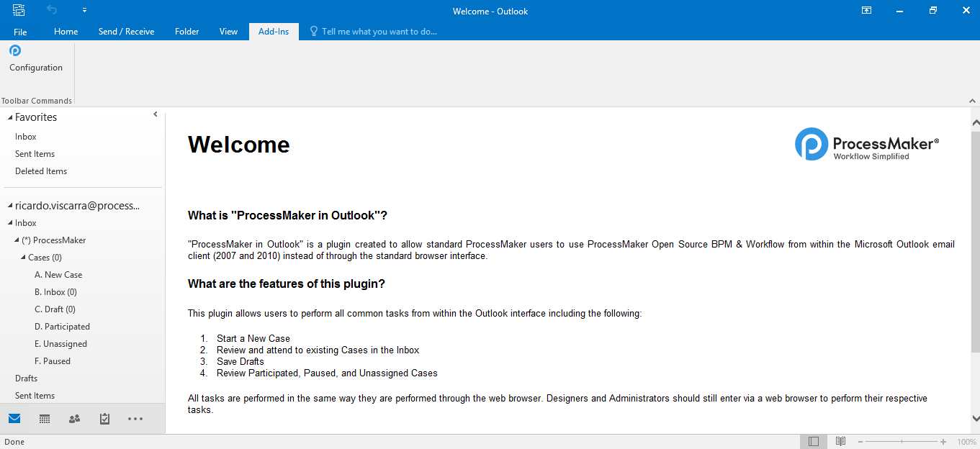
Task: Click the Welcome heading text
Action: [x=239, y=145]
